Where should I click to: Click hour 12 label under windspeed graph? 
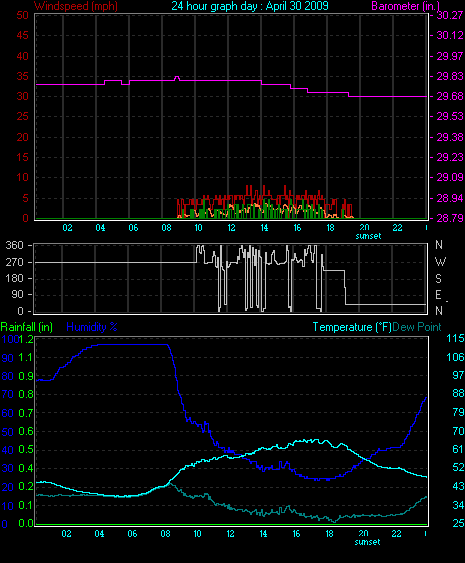pos(231,228)
